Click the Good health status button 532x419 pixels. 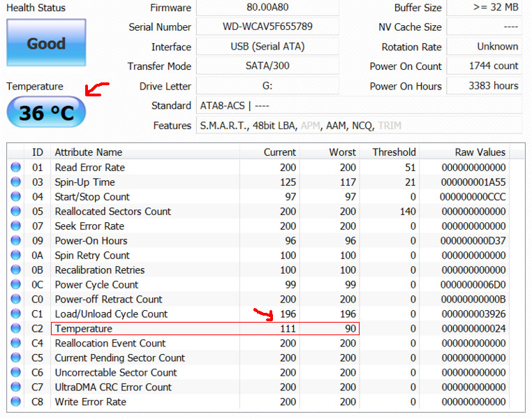pos(46,43)
